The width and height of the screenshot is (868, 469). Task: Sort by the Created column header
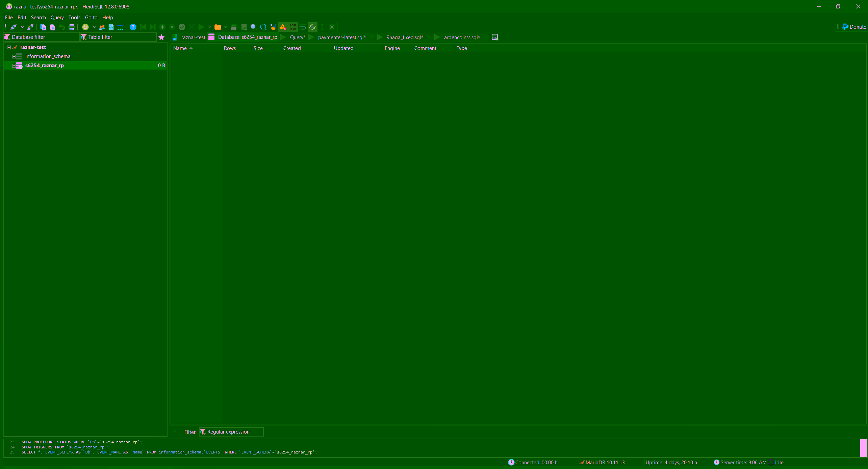[292, 48]
